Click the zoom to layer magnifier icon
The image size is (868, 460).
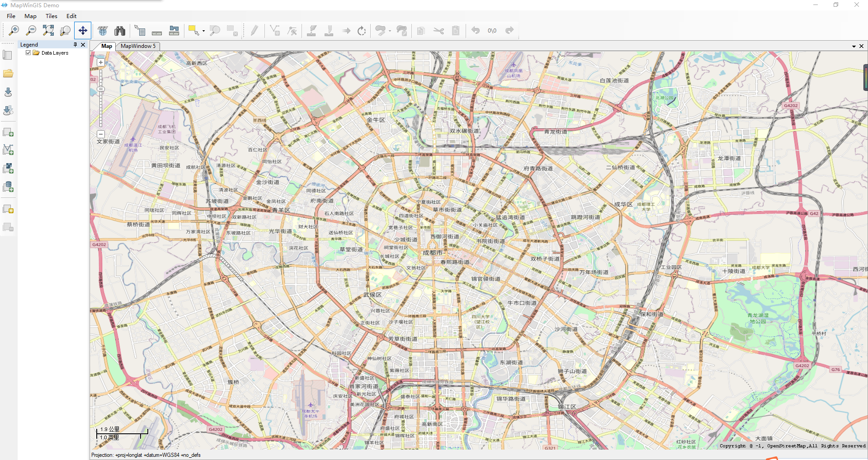click(65, 31)
